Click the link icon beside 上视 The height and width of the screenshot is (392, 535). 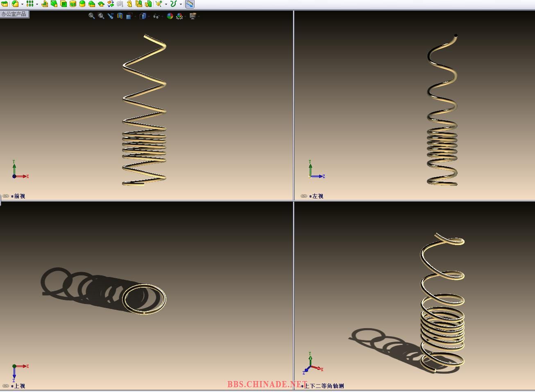(x=6, y=385)
